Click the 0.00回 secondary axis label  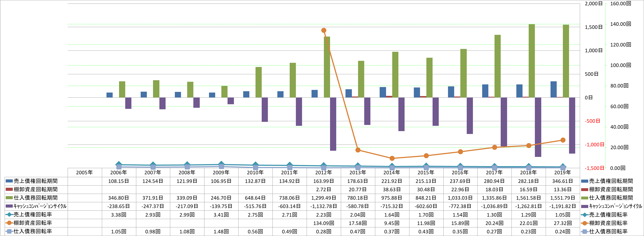tap(618, 168)
